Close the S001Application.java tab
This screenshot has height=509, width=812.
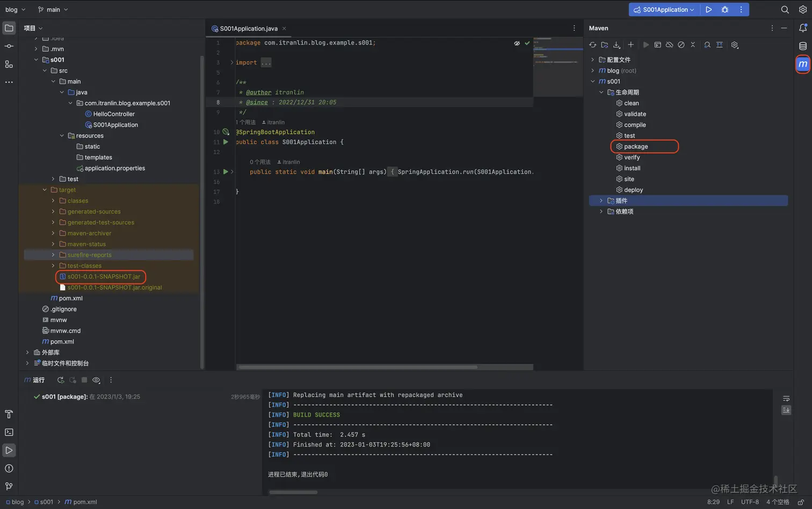point(284,28)
